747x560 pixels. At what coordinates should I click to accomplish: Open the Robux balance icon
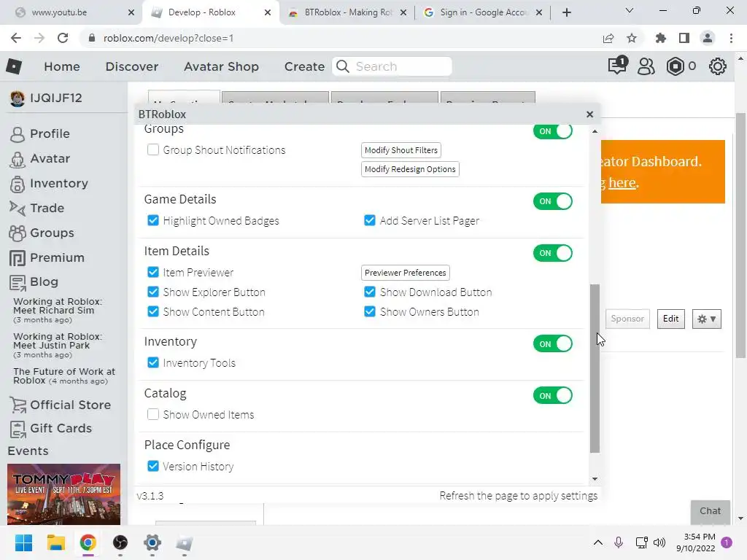tap(675, 66)
